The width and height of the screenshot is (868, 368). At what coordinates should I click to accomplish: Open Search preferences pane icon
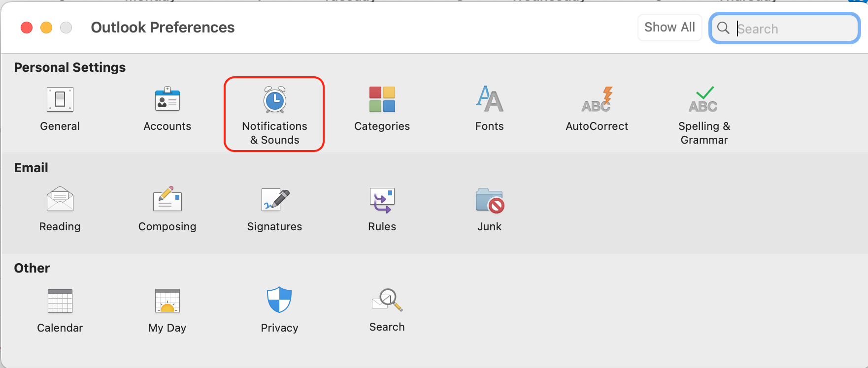coord(387,310)
